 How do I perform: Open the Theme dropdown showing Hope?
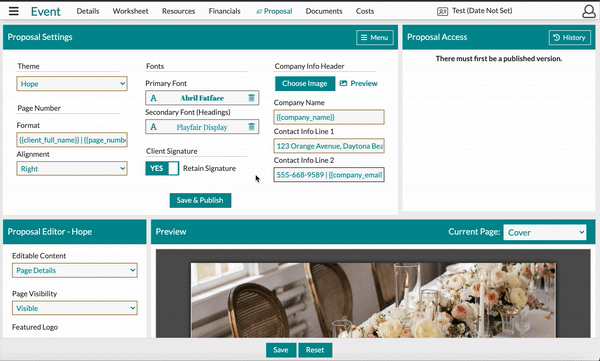pyautogui.click(x=72, y=84)
